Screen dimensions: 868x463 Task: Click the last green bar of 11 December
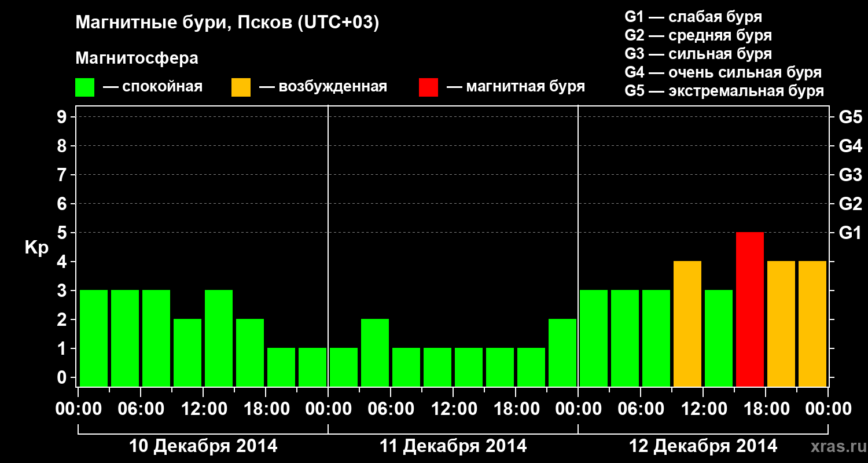coord(562,352)
